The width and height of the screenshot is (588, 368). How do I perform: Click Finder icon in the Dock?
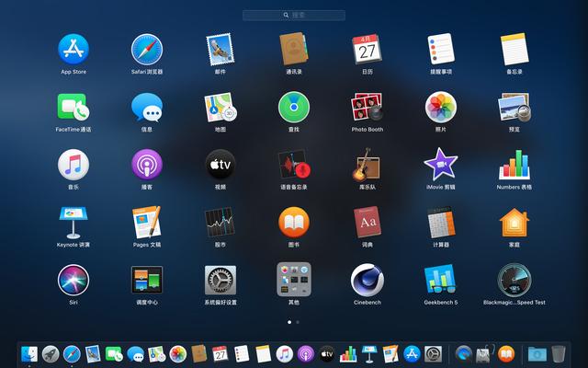tap(29, 353)
